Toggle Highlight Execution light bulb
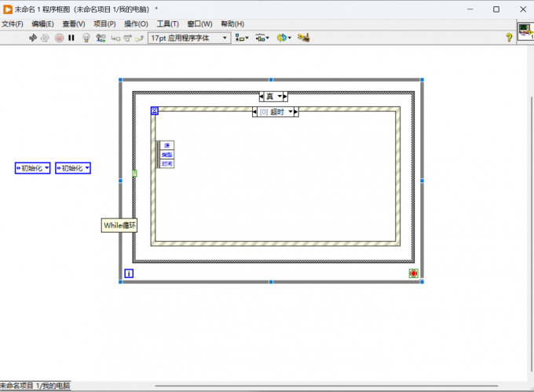Screen dimensions: 534x392 86,38
